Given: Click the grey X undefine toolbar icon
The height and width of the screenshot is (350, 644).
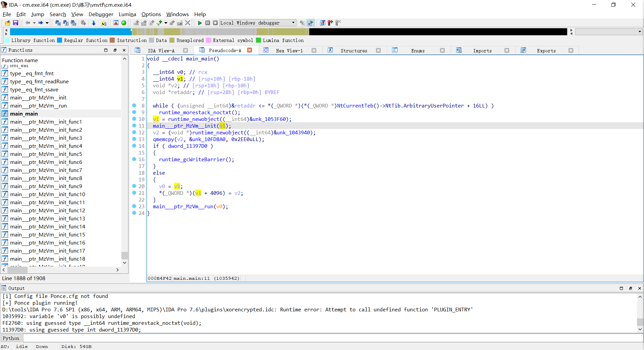Looking at the screenshot, I should (187, 23).
